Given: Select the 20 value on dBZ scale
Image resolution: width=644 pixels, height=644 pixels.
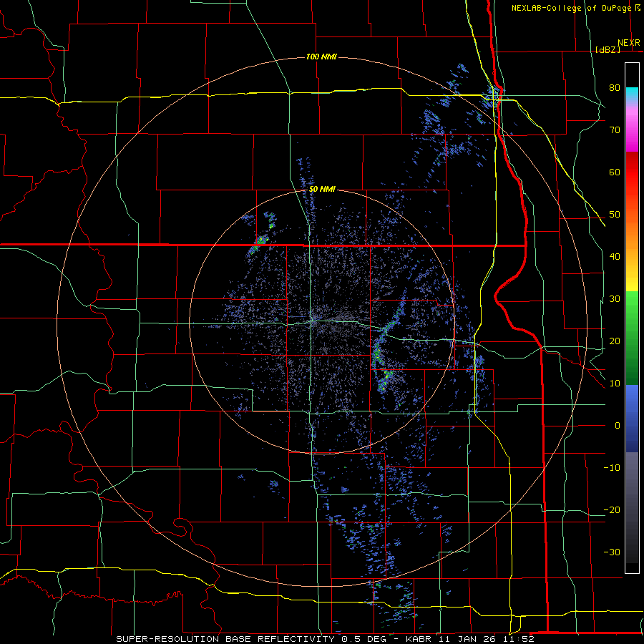Looking at the screenshot, I should pos(615,341).
